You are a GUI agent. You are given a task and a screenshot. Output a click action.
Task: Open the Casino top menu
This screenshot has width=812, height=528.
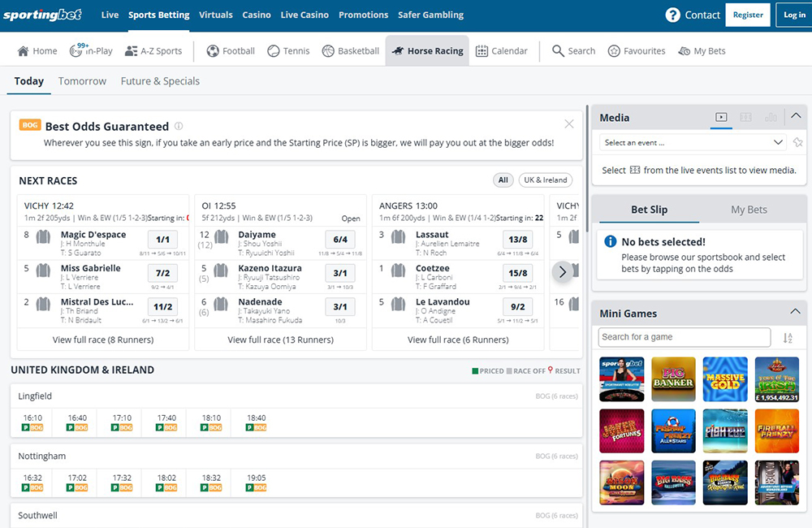[x=257, y=15]
